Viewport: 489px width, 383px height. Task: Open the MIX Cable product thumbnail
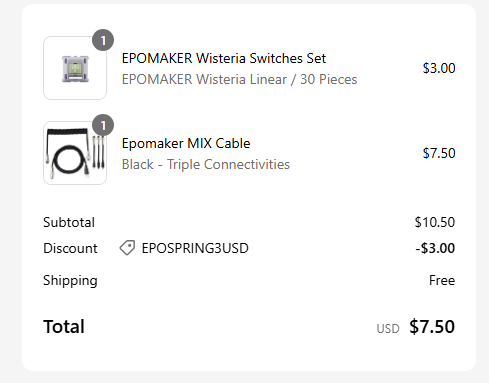tap(75, 153)
